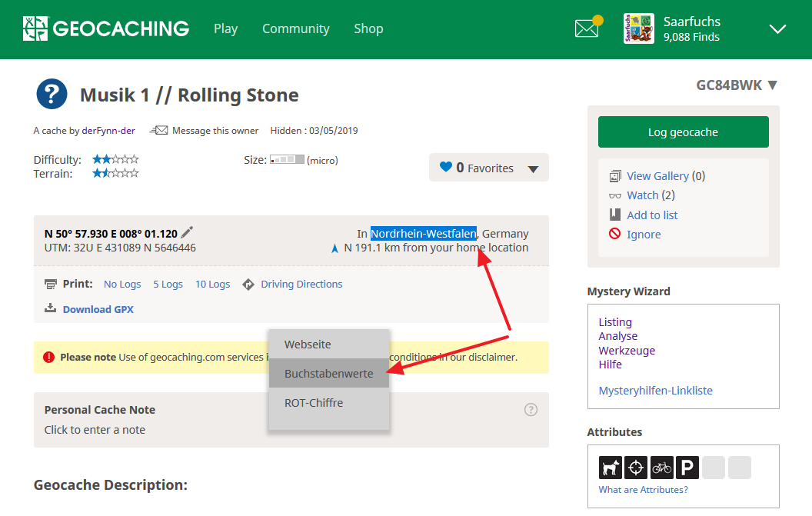Expand the Favorites dropdown arrow

(x=533, y=169)
